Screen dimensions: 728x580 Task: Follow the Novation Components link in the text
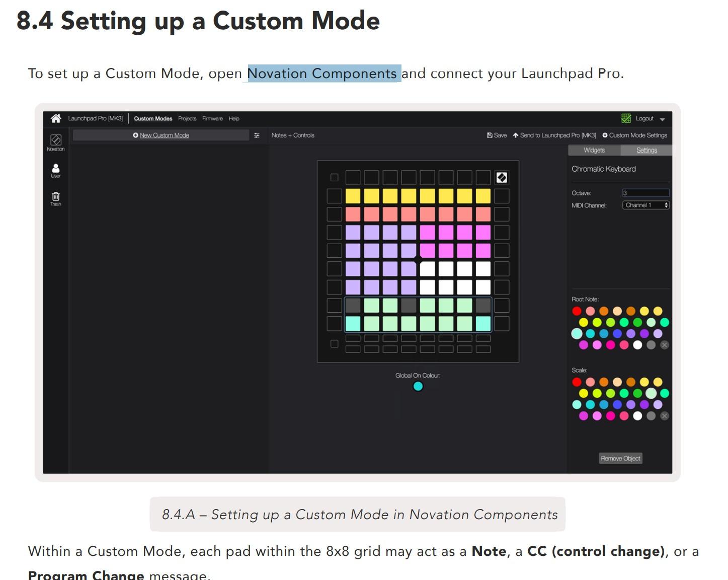click(322, 74)
